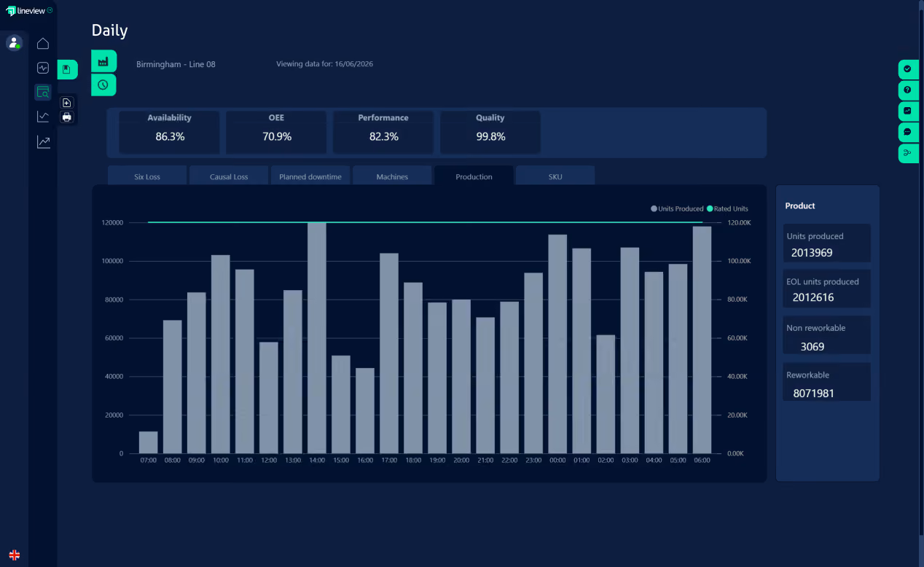
Task: Click the UK flag language selector
Action: click(14, 555)
